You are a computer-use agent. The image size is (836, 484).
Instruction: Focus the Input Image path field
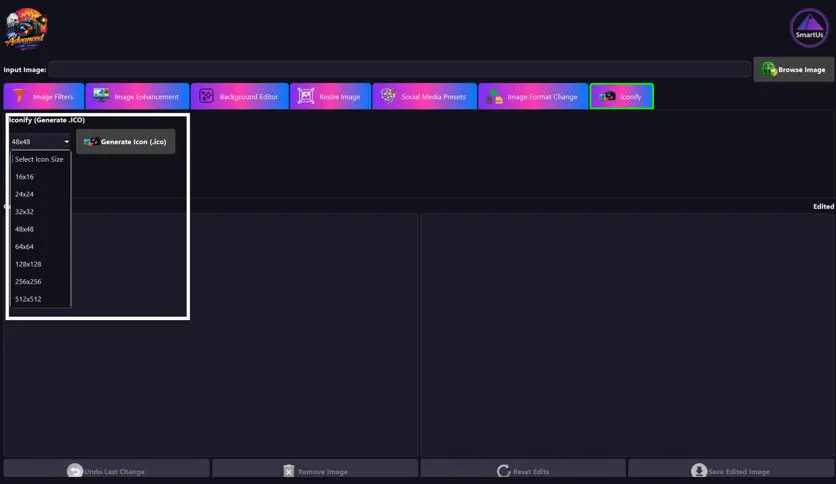400,69
